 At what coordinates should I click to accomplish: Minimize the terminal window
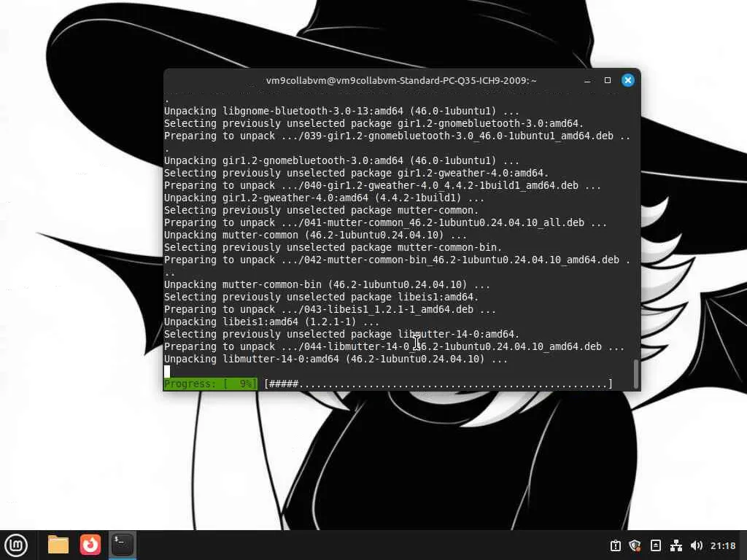pyautogui.click(x=587, y=80)
